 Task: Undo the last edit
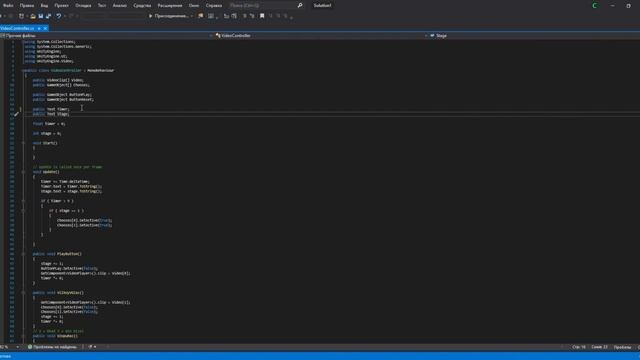pos(59,16)
